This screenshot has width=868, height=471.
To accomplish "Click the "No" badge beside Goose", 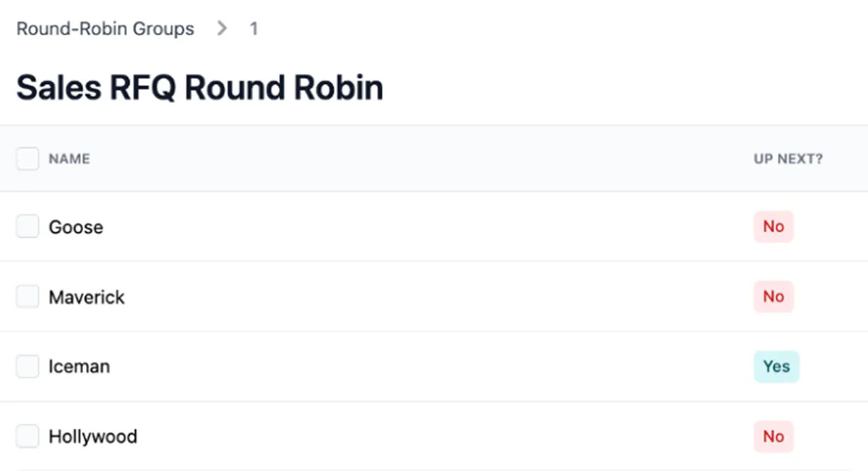I will [x=773, y=226].
